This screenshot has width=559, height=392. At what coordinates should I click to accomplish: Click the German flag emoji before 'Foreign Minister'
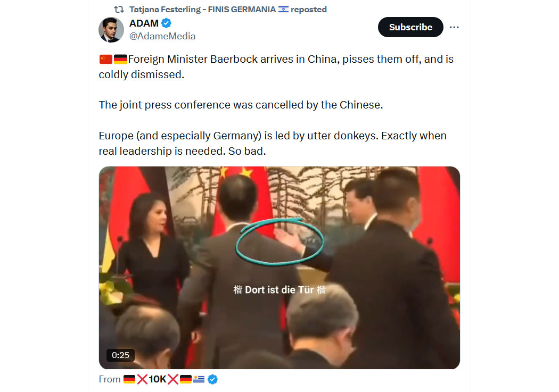(120, 59)
